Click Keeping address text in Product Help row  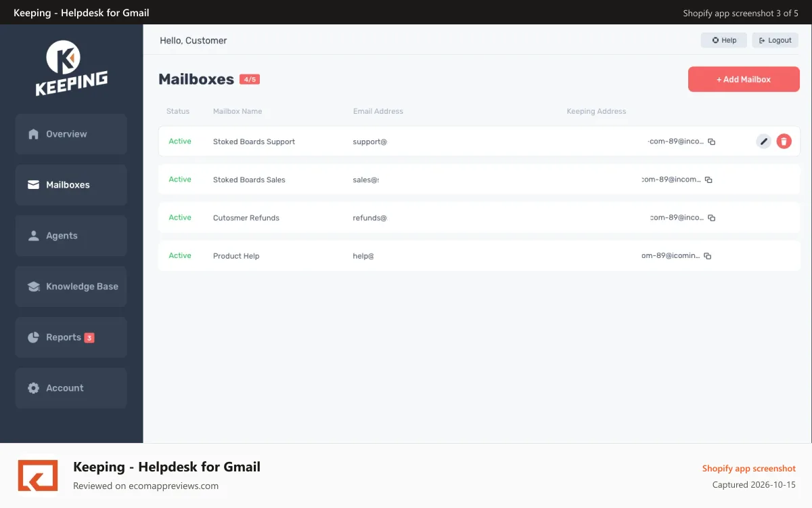[671, 256]
